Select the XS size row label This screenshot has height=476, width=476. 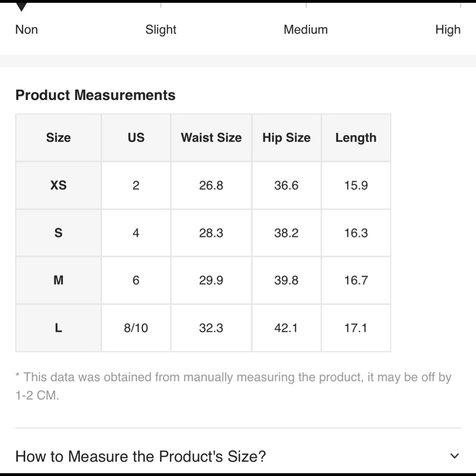[x=58, y=185]
